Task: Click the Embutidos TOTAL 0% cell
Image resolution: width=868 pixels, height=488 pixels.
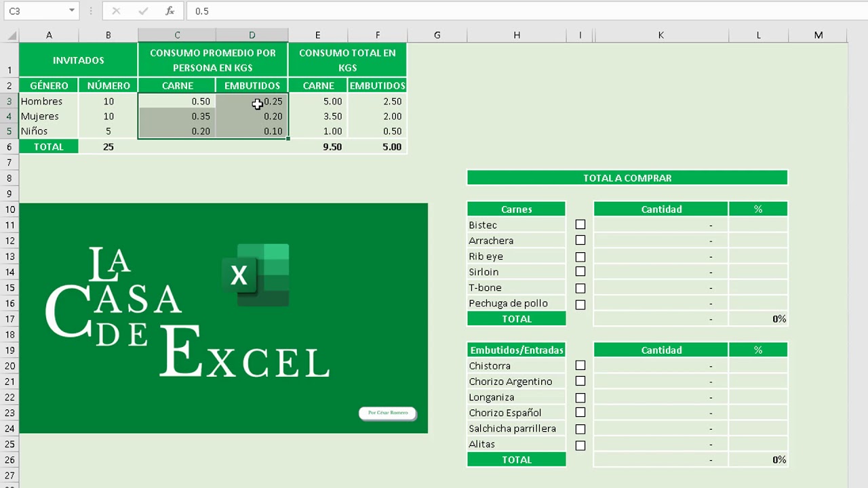Action: pos(758,460)
